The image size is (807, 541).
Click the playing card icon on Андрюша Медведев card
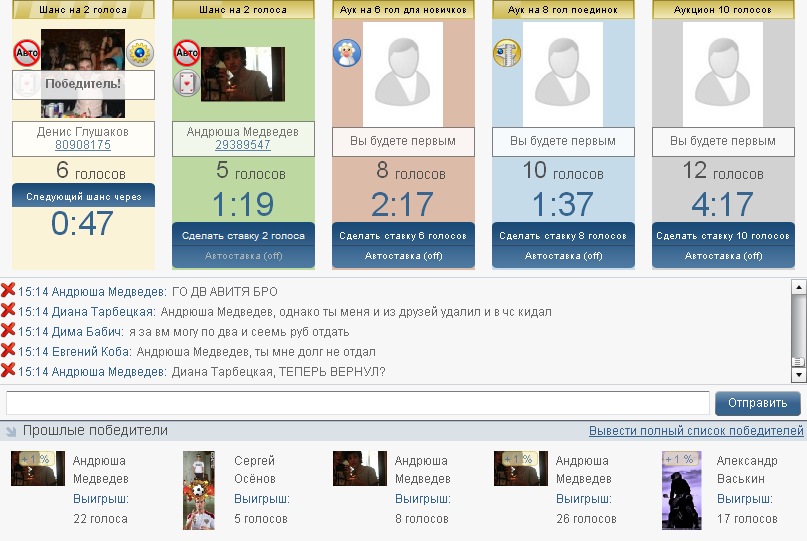(x=187, y=83)
